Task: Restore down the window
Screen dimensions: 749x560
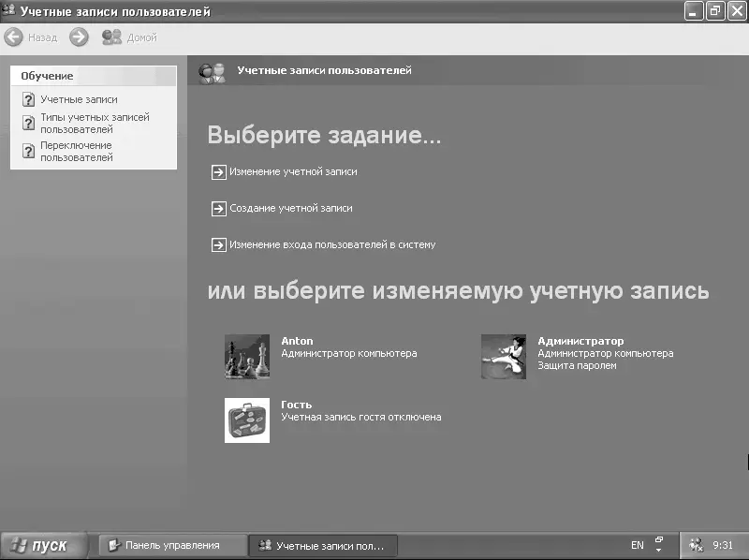Action: [x=715, y=10]
